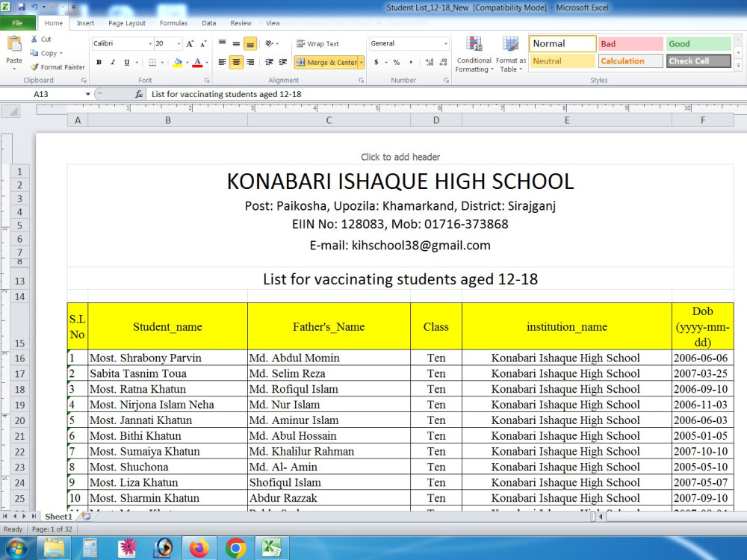Open Chrome from the taskbar
Viewport: 747px width, 560px height.
click(x=235, y=547)
